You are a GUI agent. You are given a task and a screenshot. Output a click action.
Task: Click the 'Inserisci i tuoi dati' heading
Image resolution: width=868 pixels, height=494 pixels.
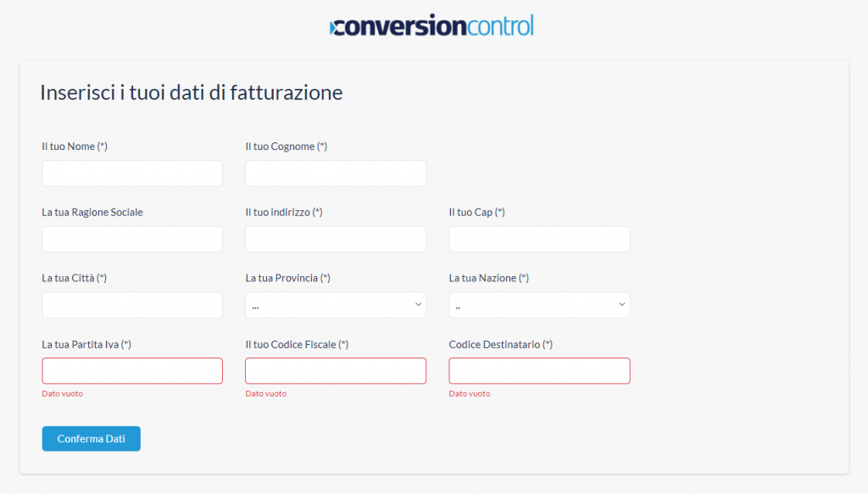click(192, 92)
